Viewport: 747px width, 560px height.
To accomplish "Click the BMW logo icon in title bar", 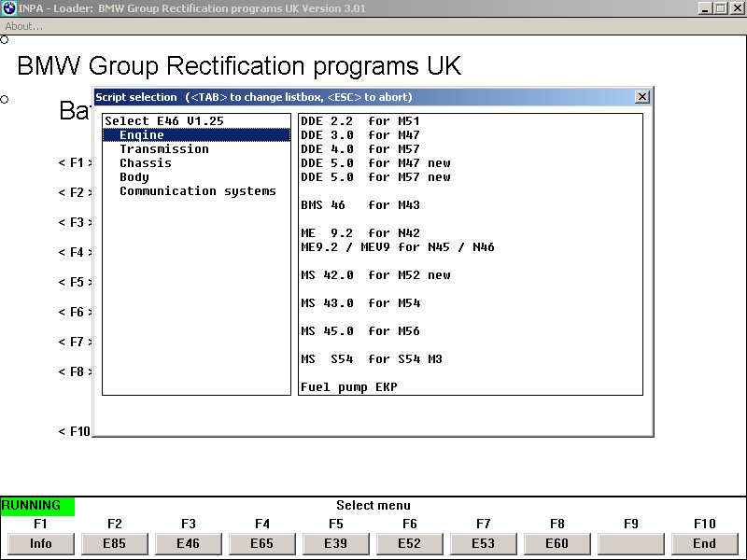I will tap(9, 8).
